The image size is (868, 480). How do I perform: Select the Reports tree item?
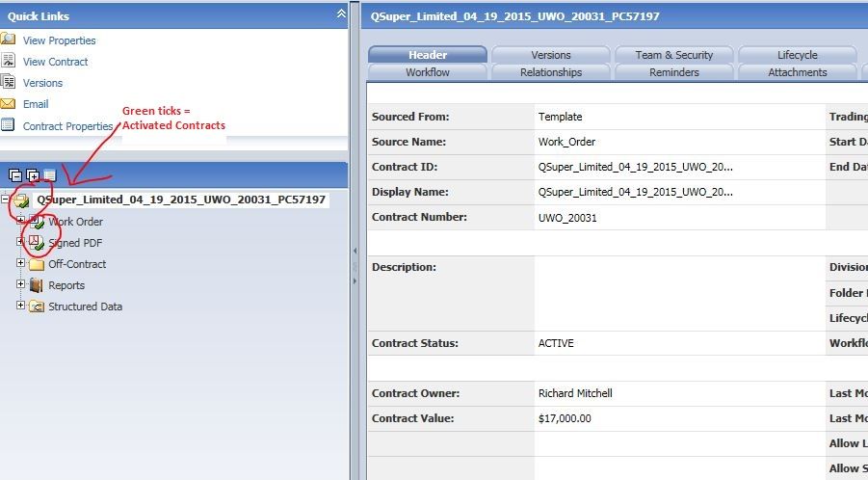point(66,285)
